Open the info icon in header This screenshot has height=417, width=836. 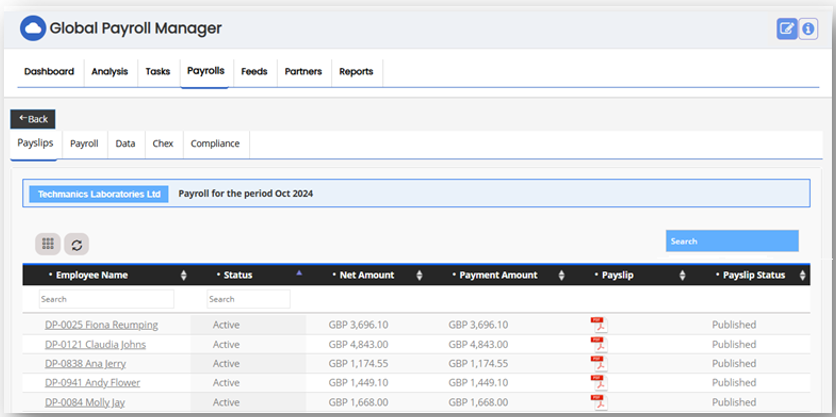click(x=808, y=29)
